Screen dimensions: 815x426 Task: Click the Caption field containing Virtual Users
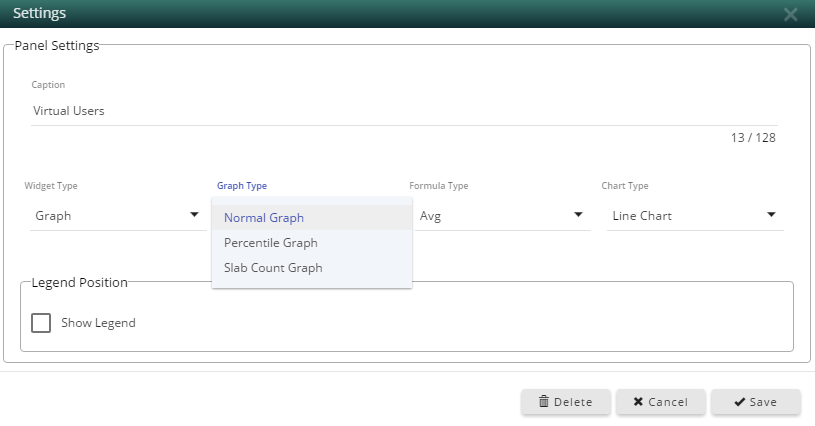tap(404, 111)
